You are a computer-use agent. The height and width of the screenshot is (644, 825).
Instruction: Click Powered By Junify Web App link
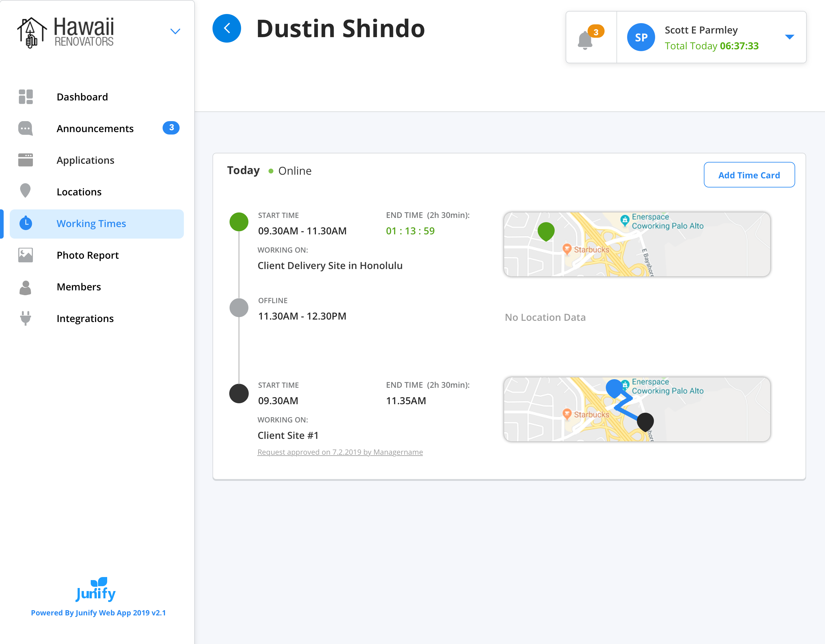pos(98,613)
